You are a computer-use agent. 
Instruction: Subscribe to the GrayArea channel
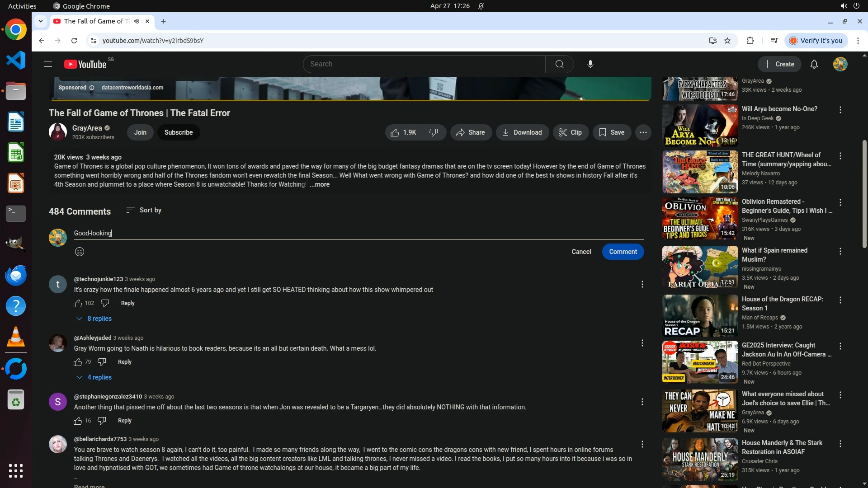pos(178,132)
